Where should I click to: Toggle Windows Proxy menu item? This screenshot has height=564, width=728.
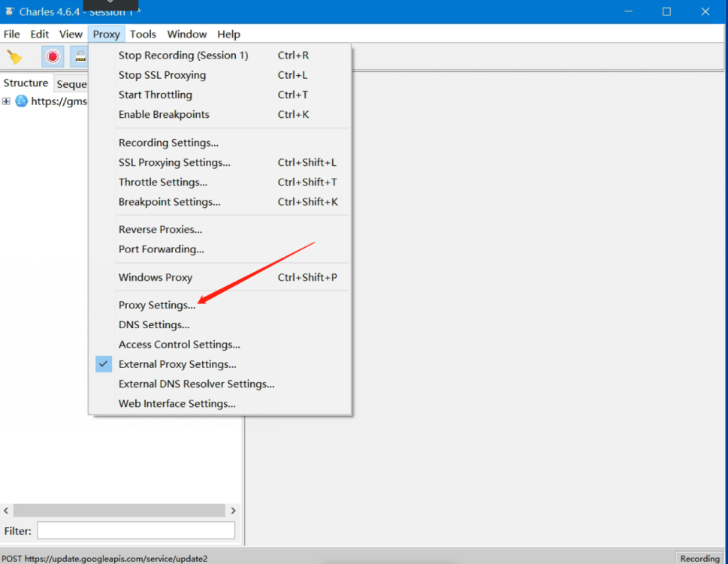click(x=219, y=277)
